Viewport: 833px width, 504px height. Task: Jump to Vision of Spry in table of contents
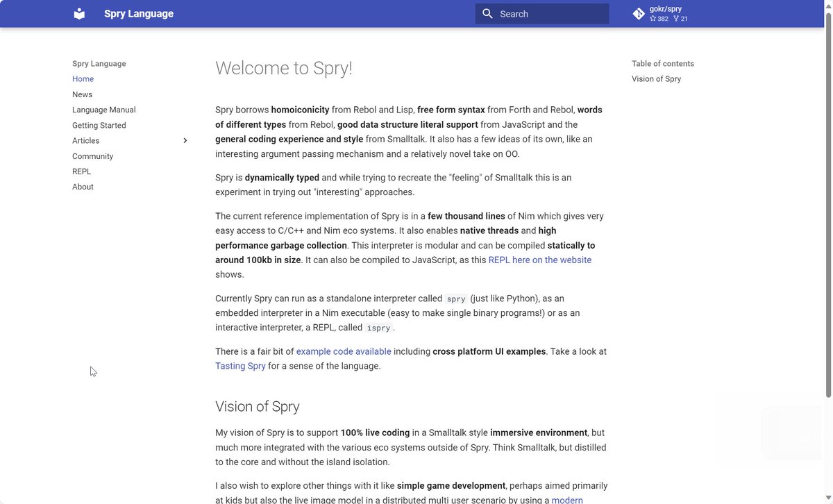pos(656,79)
